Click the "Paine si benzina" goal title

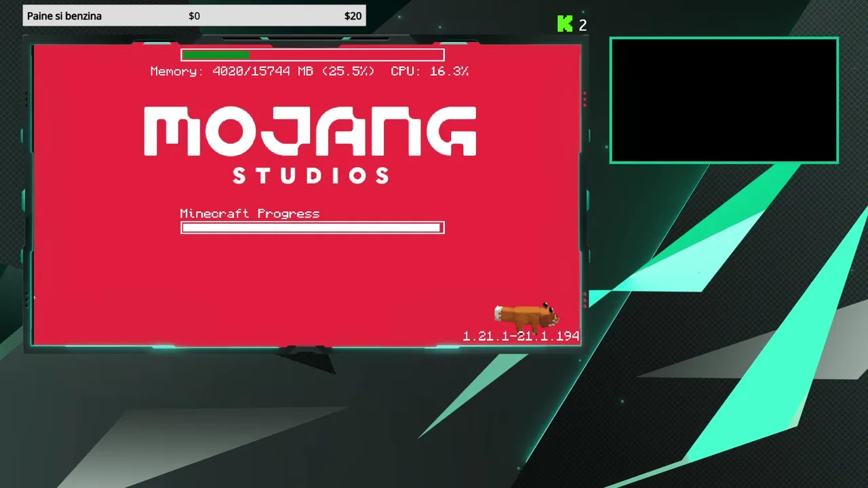pyautogui.click(x=64, y=16)
